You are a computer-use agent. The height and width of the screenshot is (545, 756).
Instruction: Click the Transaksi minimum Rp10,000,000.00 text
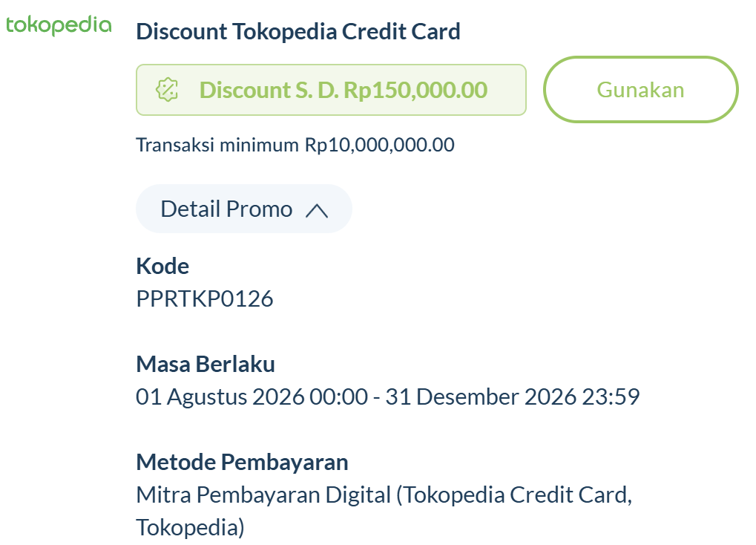click(x=295, y=145)
